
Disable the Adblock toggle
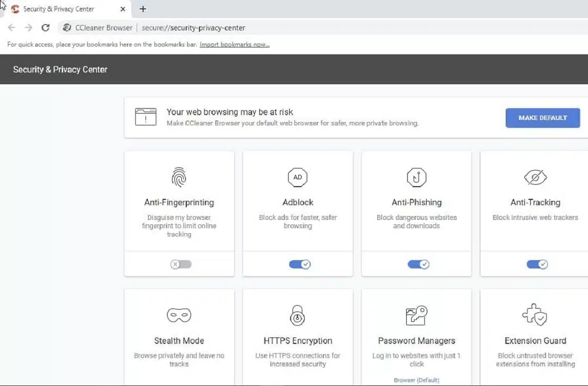(299, 264)
